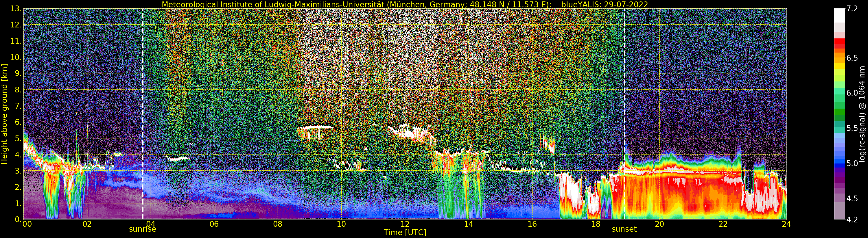Click the time tick label '24'

tap(786, 224)
